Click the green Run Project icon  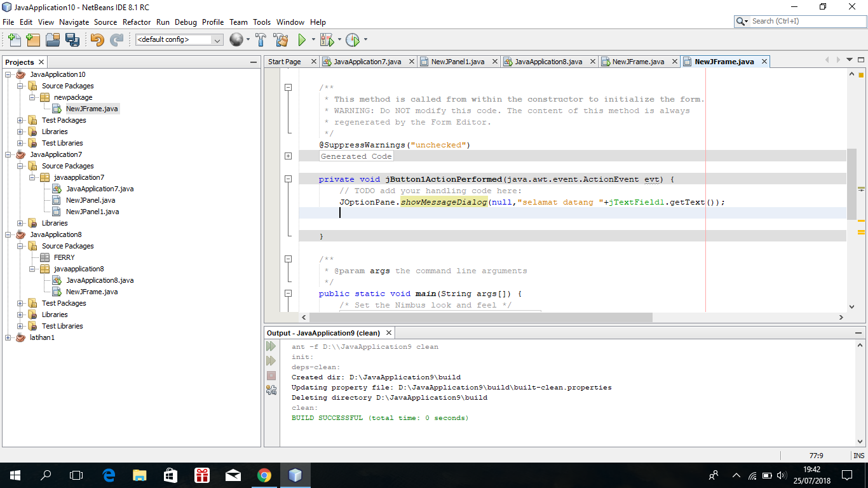(302, 40)
